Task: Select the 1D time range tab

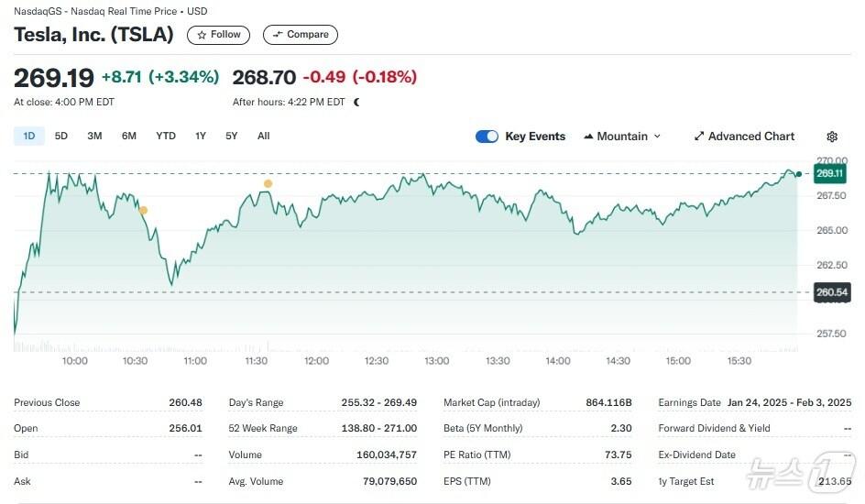Action: click(28, 137)
